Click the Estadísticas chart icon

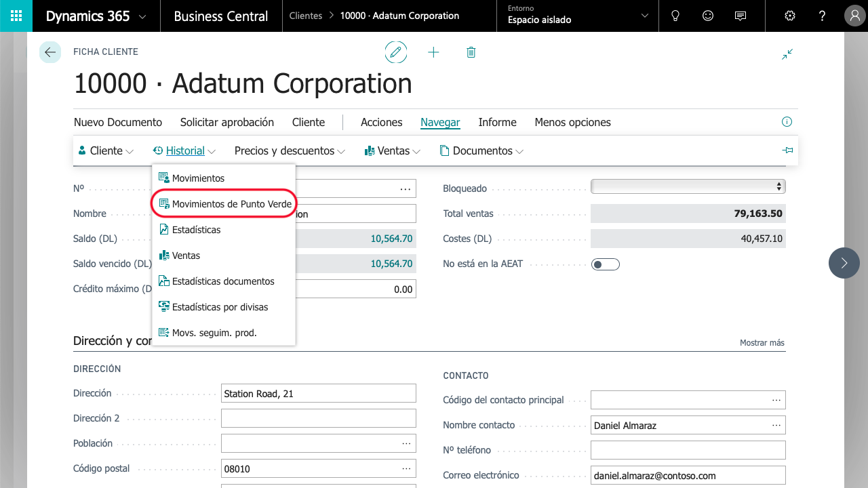point(163,229)
